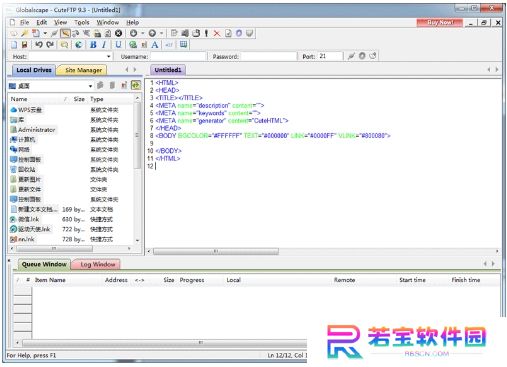507x367 pixels.
Task: Click the Insert hyperlink green globe icon
Action: click(133, 45)
